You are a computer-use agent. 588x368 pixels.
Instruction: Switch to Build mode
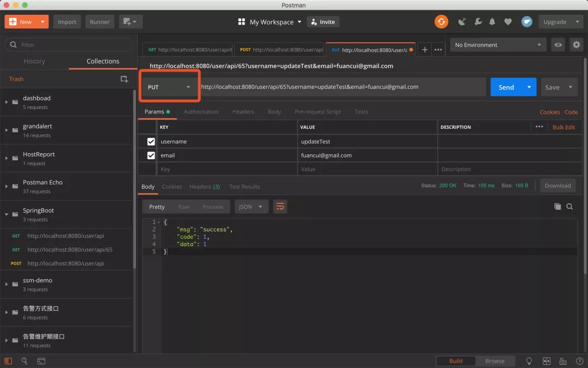click(456, 361)
